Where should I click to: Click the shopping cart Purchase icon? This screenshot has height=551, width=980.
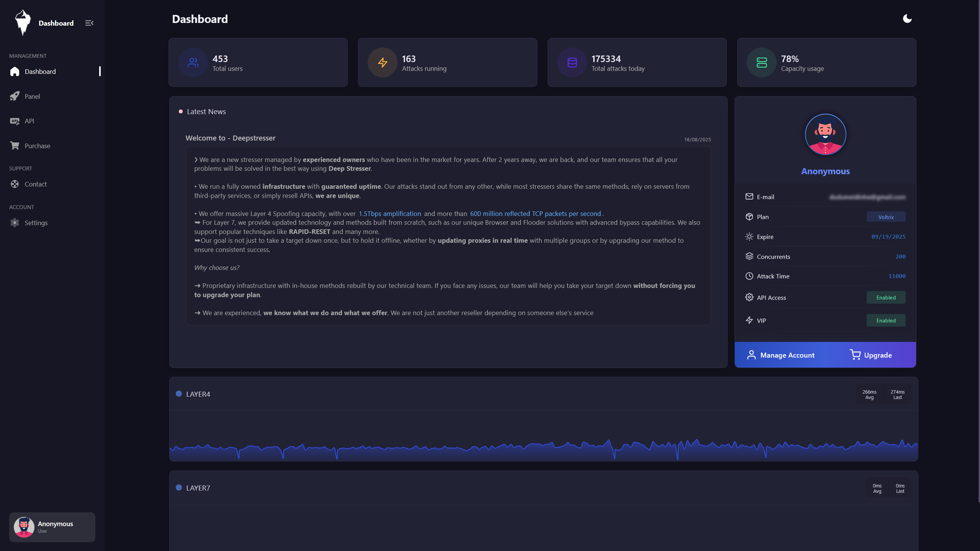tap(15, 146)
